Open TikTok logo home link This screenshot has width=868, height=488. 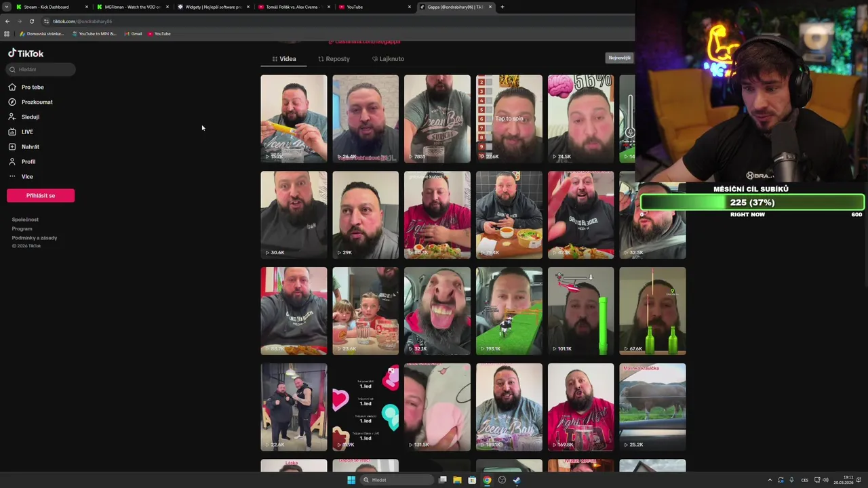pos(26,53)
